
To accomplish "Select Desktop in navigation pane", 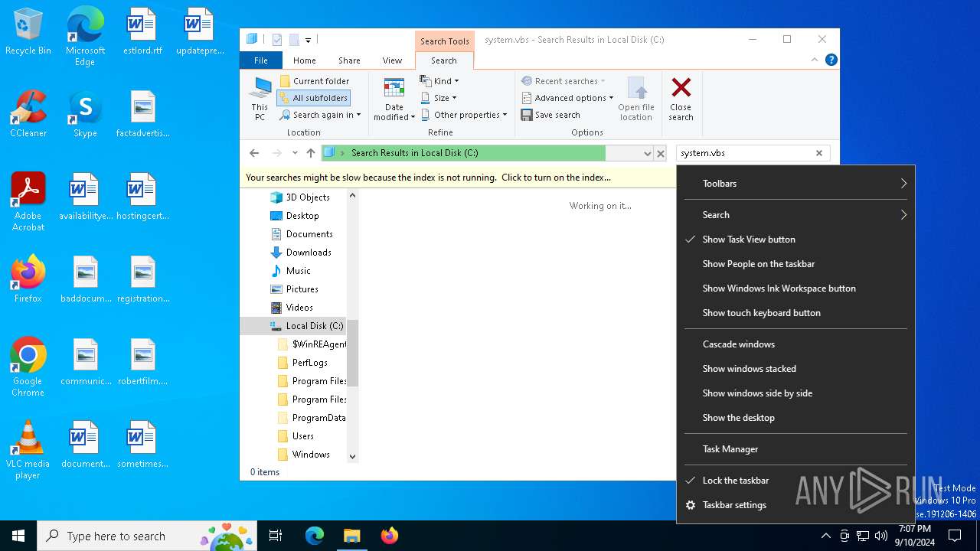I will (302, 216).
